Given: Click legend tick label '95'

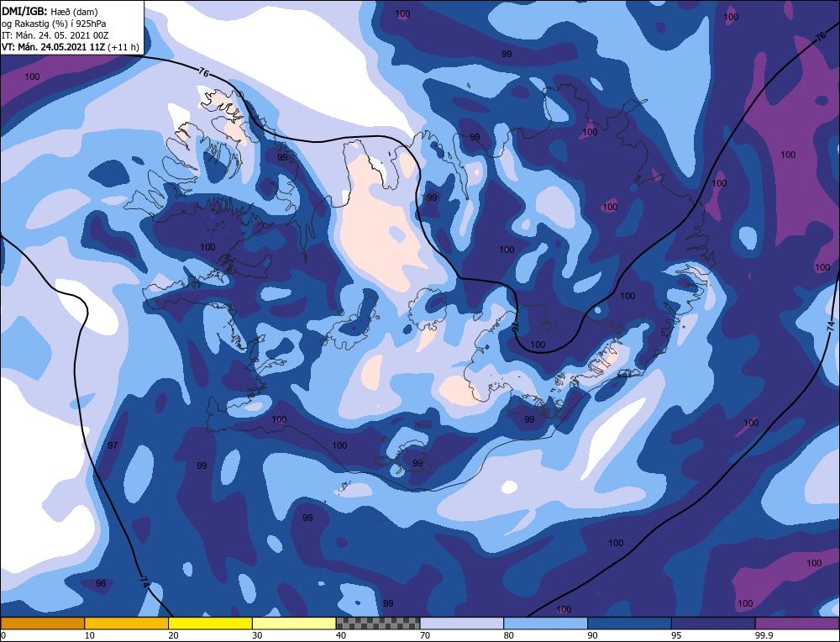Looking at the screenshot, I should pyautogui.click(x=676, y=635).
